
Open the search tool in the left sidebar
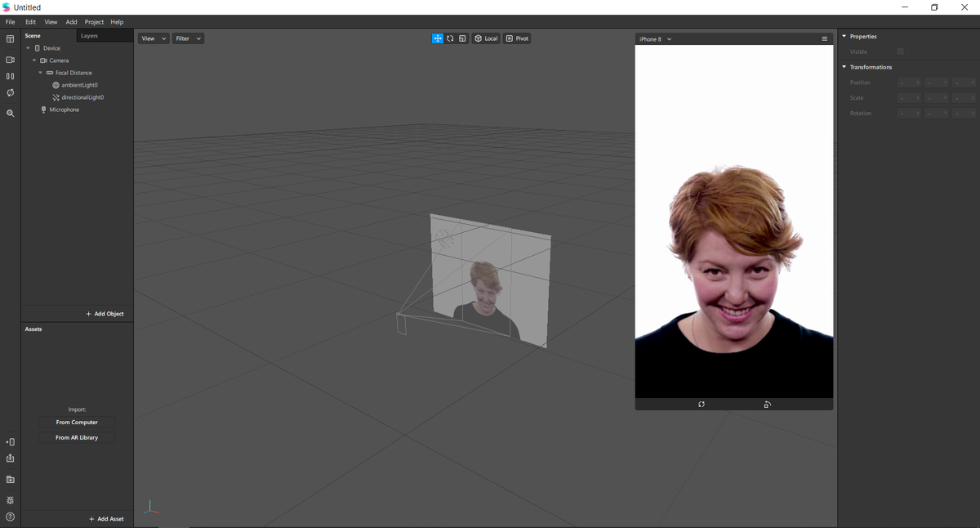pyautogui.click(x=10, y=113)
